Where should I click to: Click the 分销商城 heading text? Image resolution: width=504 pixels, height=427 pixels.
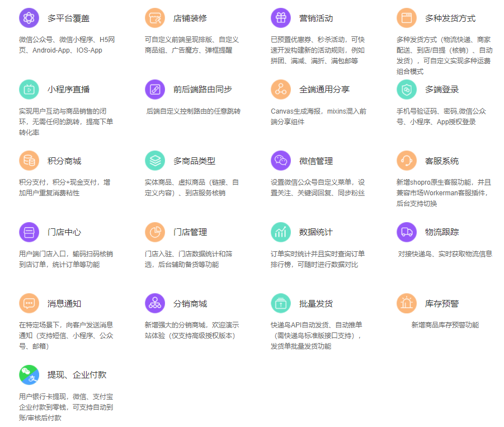tap(190, 304)
